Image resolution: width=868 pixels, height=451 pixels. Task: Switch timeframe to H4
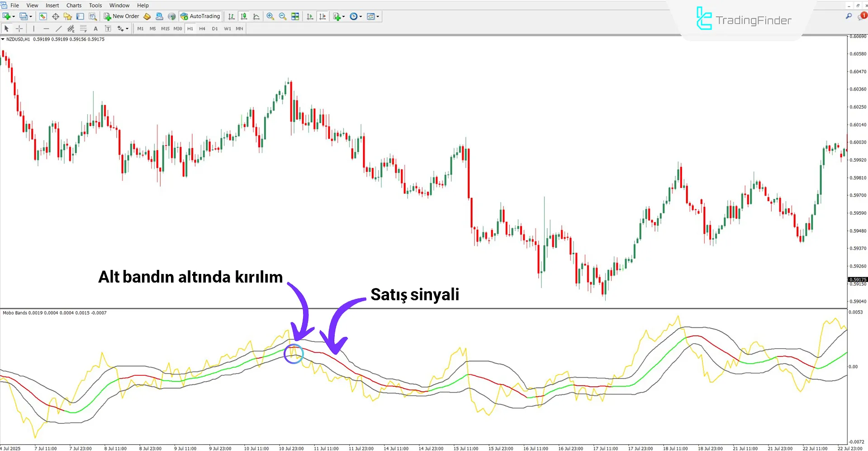(x=202, y=28)
